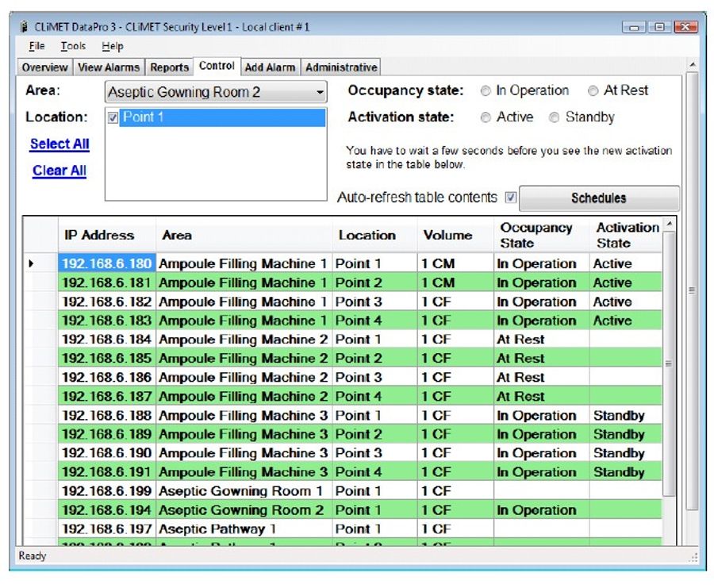Click the Select All link
714x588 pixels.
click(59, 144)
